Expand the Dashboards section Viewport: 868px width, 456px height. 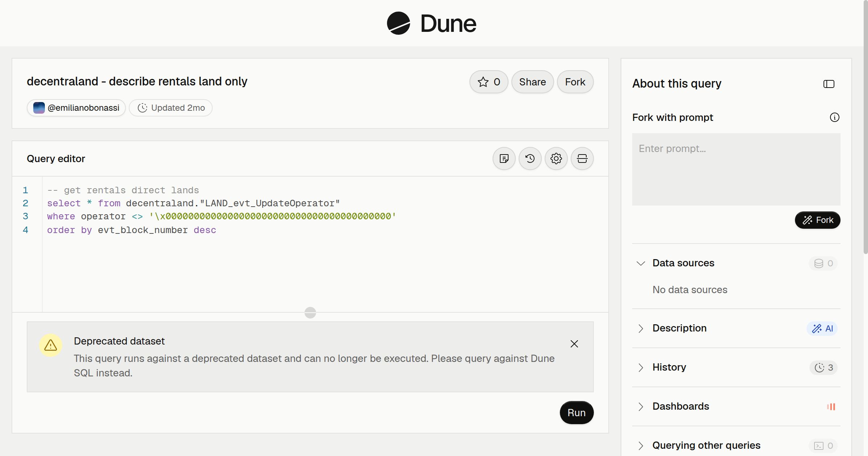click(x=641, y=406)
